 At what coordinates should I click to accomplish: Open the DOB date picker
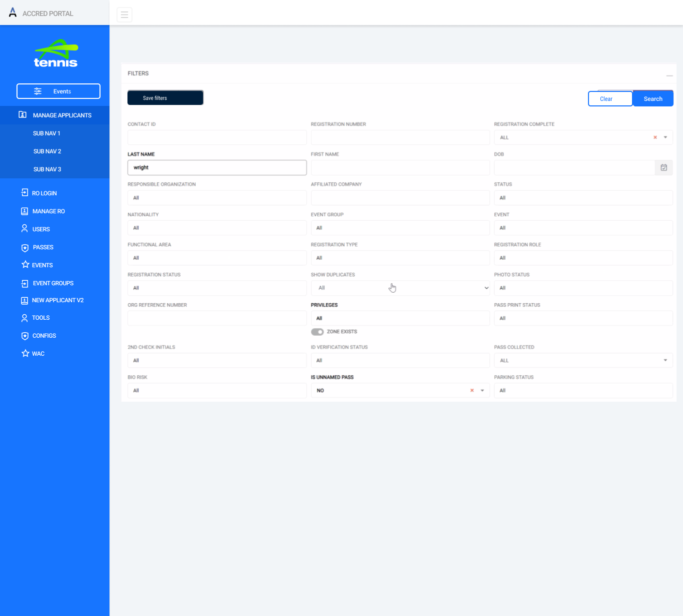tap(663, 167)
